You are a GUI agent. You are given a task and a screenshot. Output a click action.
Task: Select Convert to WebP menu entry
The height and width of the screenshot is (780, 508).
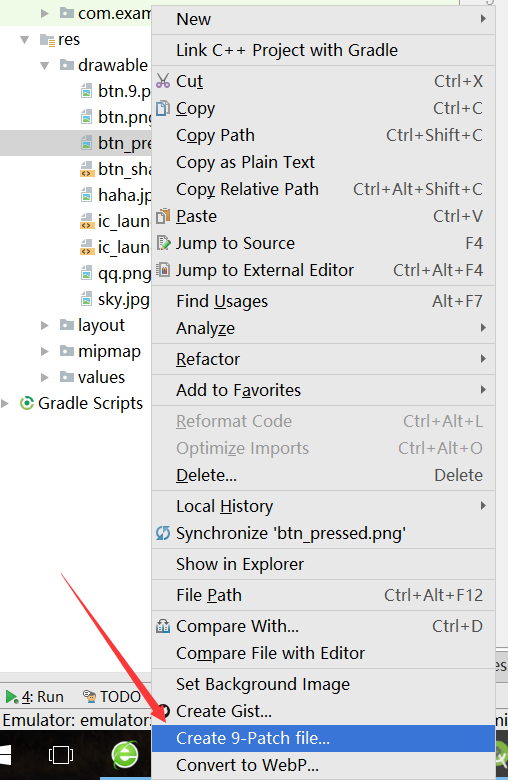(323, 765)
